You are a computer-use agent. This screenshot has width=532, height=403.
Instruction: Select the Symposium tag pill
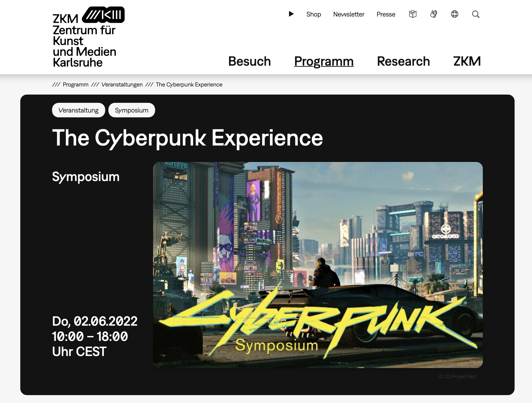132,110
